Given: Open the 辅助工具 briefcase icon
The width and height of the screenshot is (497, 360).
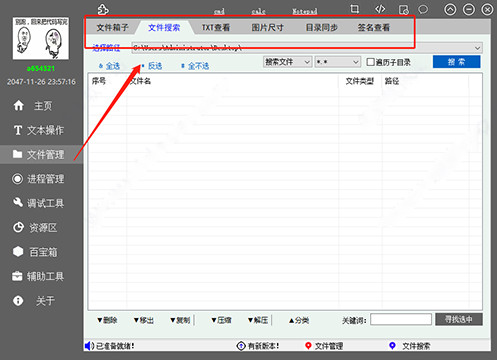Looking at the screenshot, I should pos(17,276).
